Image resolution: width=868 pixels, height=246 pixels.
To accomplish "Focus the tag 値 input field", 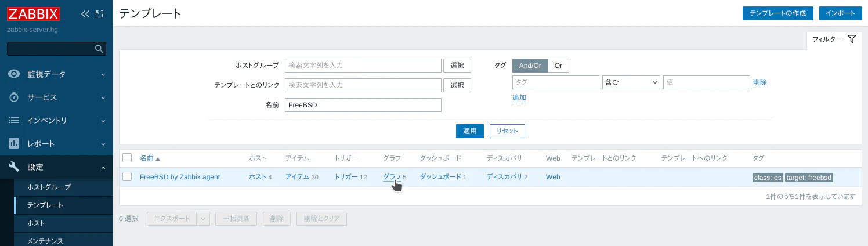I will pos(707,82).
